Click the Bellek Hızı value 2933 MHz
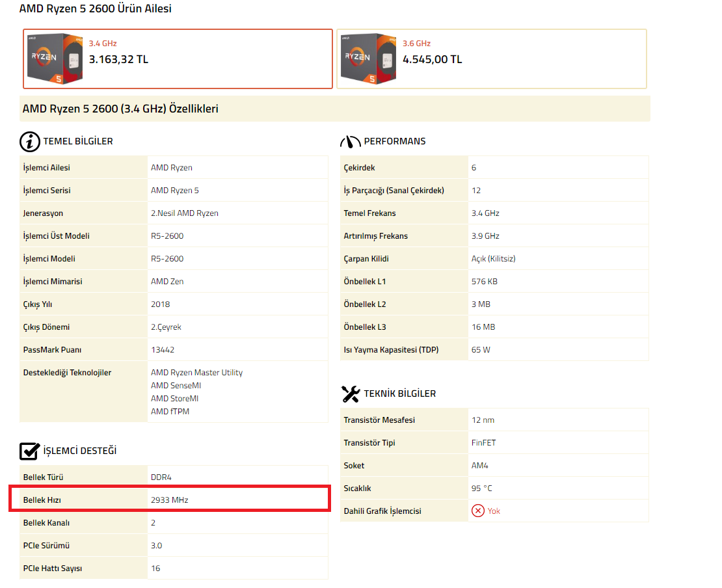The height and width of the screenshot is (588, 722). (170, 500)
